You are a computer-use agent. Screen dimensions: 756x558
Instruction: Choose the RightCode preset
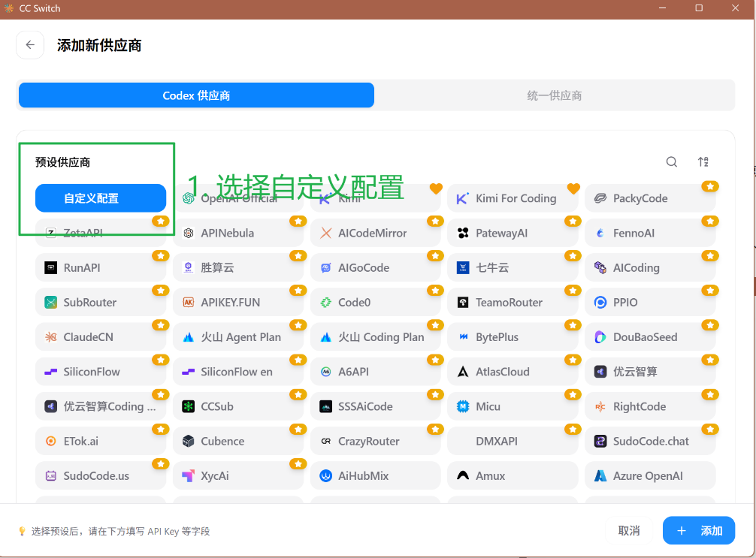point(650,406)
